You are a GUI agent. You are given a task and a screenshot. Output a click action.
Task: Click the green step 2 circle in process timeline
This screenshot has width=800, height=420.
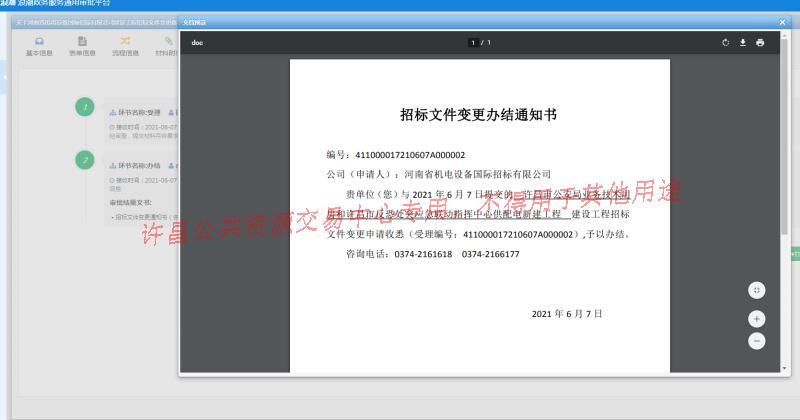tap(85, 160)
